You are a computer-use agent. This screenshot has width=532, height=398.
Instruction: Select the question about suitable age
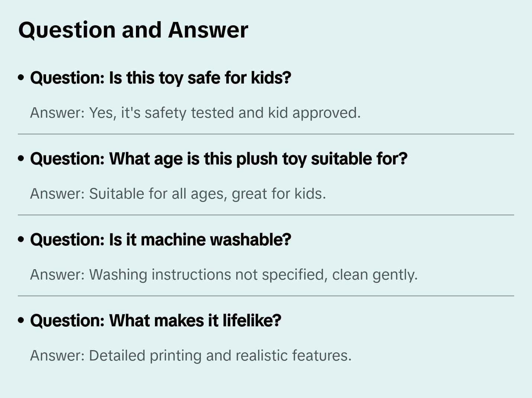pos(219,159)
